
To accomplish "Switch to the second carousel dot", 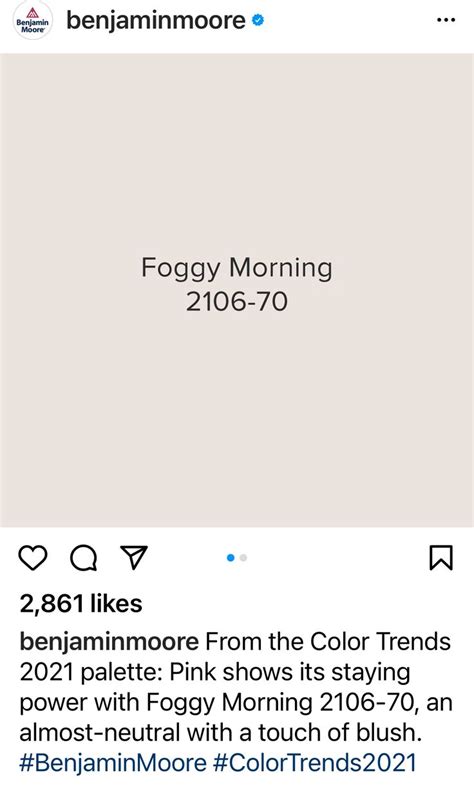I will [244, 558].
